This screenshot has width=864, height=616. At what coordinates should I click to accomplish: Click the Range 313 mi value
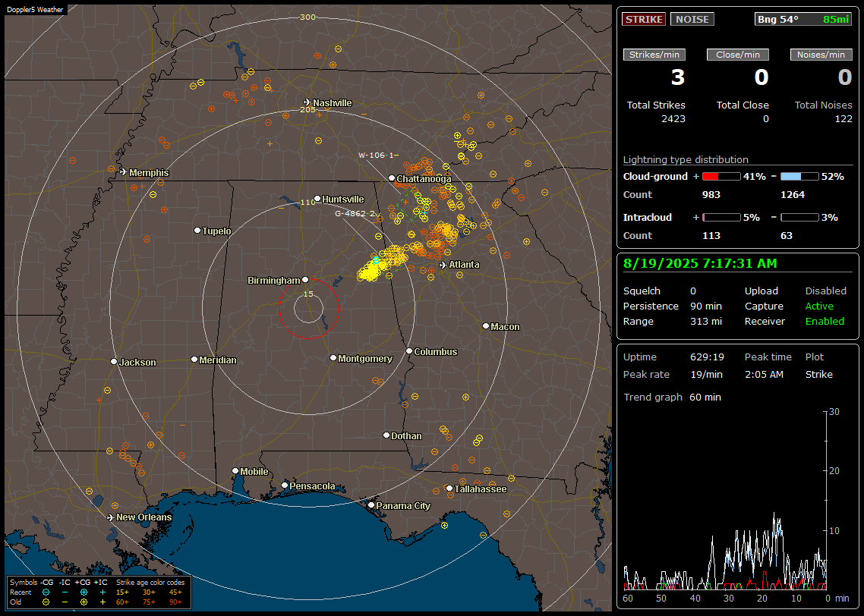pos(706,322)
